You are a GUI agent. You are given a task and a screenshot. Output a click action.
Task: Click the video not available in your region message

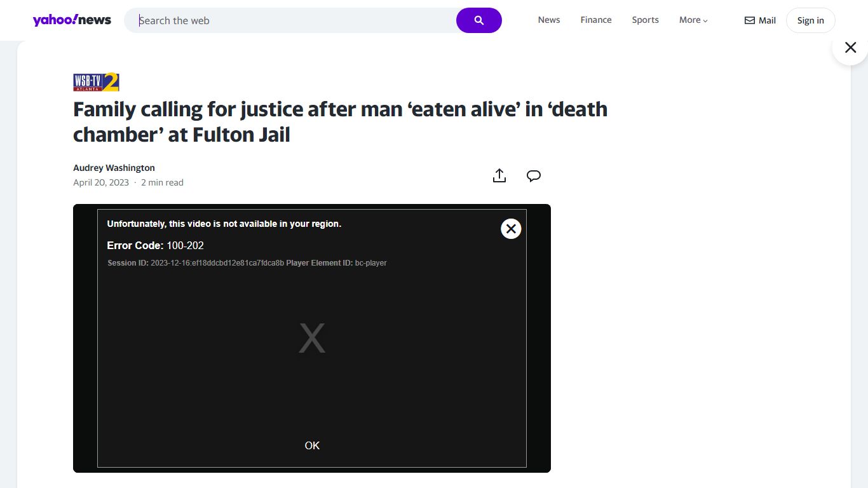[x=224, y=224]
